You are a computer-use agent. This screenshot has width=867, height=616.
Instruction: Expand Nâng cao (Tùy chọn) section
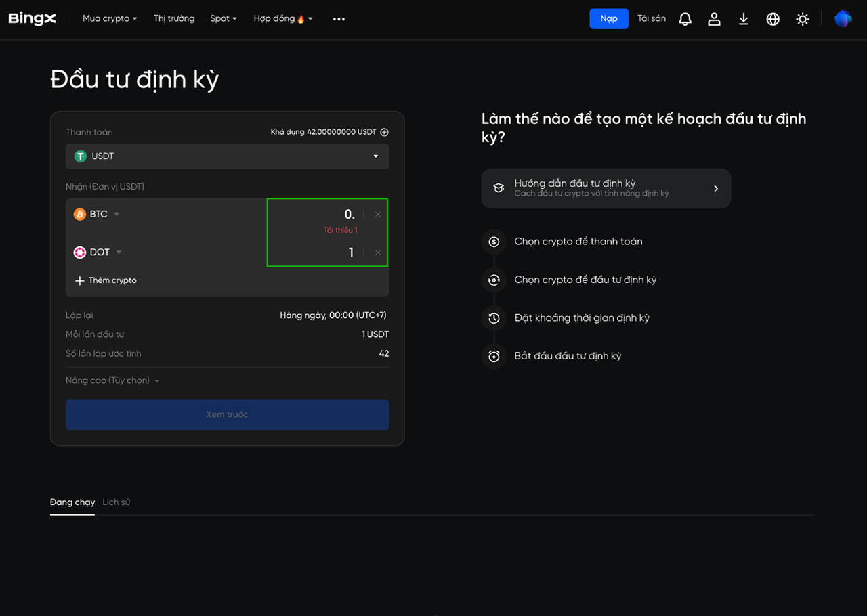112,381
